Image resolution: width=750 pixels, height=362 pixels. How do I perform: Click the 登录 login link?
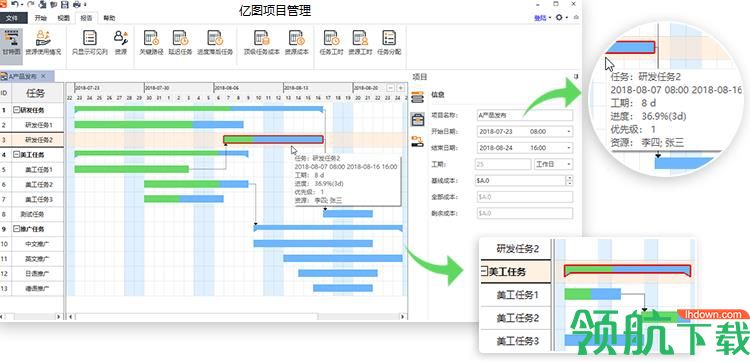click(540, 18)
